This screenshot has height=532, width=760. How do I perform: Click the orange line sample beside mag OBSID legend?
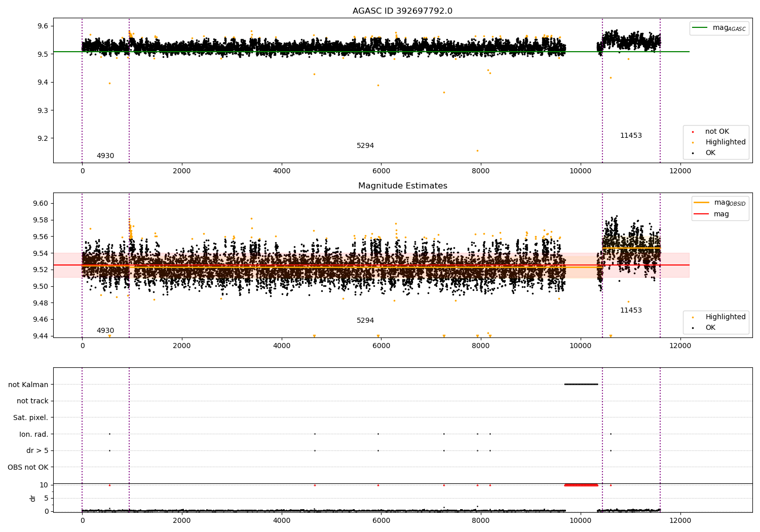(x=702, y=203)
